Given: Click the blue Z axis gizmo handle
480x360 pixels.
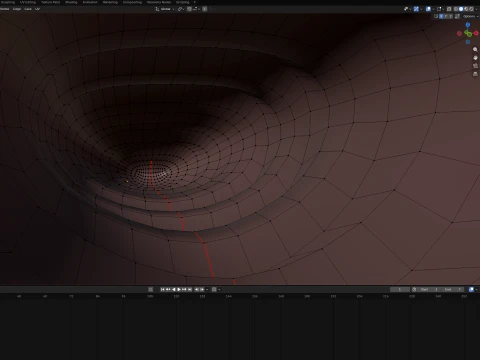Looking at the screenshot, I should pos(468,25).
